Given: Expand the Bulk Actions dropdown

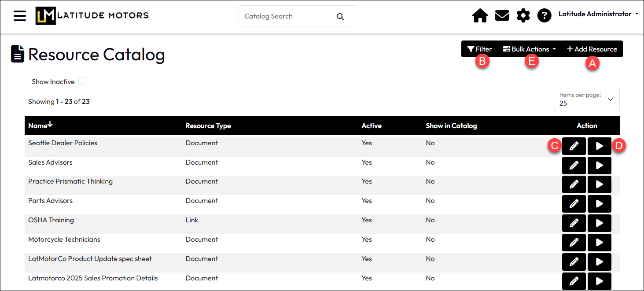Looking at the screenshot, I should [530, 49].
